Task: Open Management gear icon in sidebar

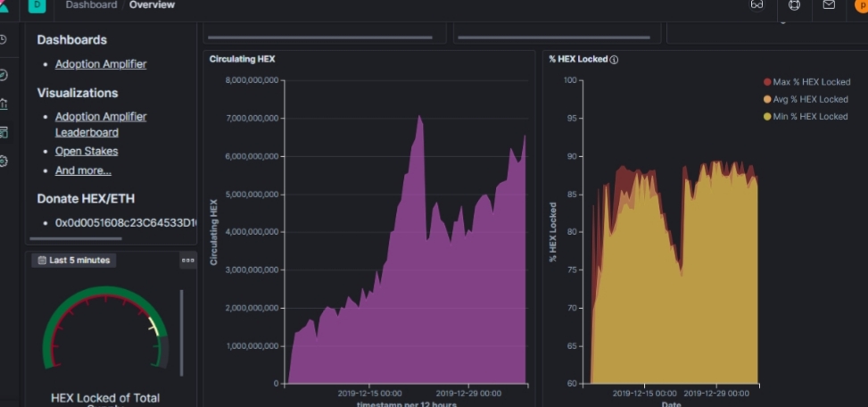Action: 4,162
